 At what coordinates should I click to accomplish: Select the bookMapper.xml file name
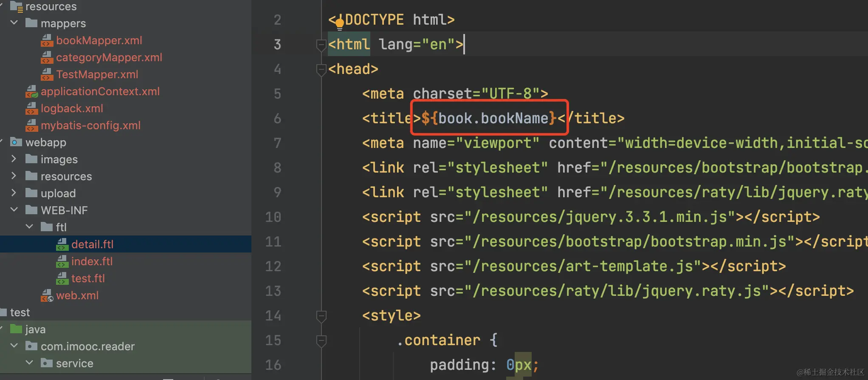[99, 40]
